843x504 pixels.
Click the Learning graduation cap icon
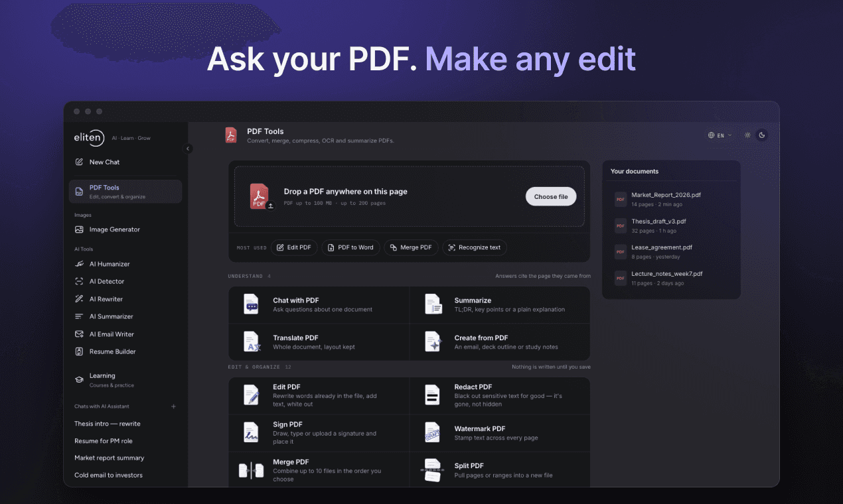79,379
